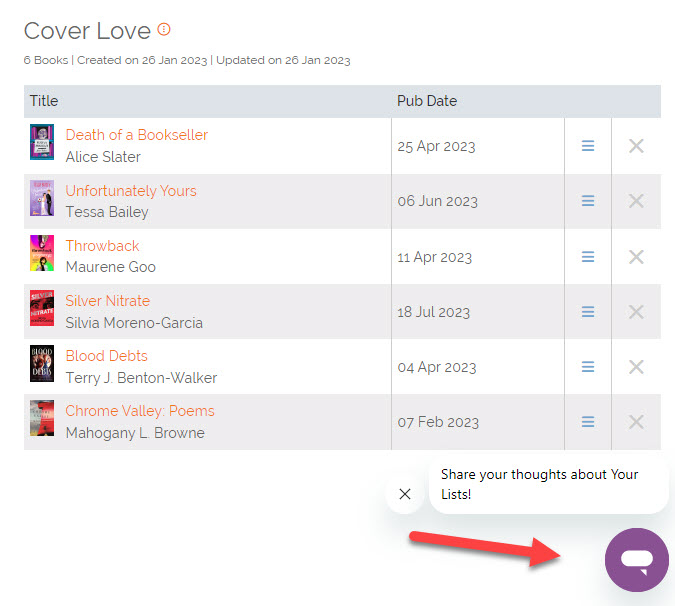Click the info icon next to Cover Love
The width and height of the screenshot is (675, 606).
pyautogui.click(x=164, y=30)
